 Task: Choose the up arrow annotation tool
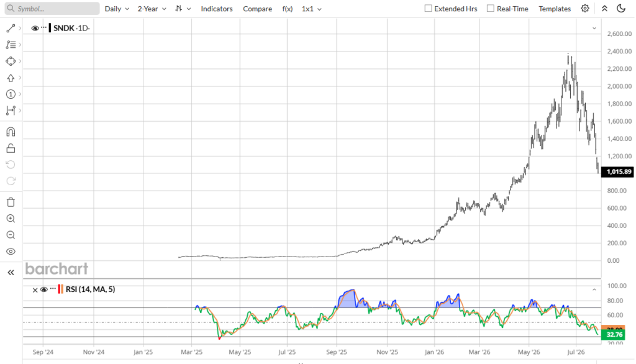[11, 78]
